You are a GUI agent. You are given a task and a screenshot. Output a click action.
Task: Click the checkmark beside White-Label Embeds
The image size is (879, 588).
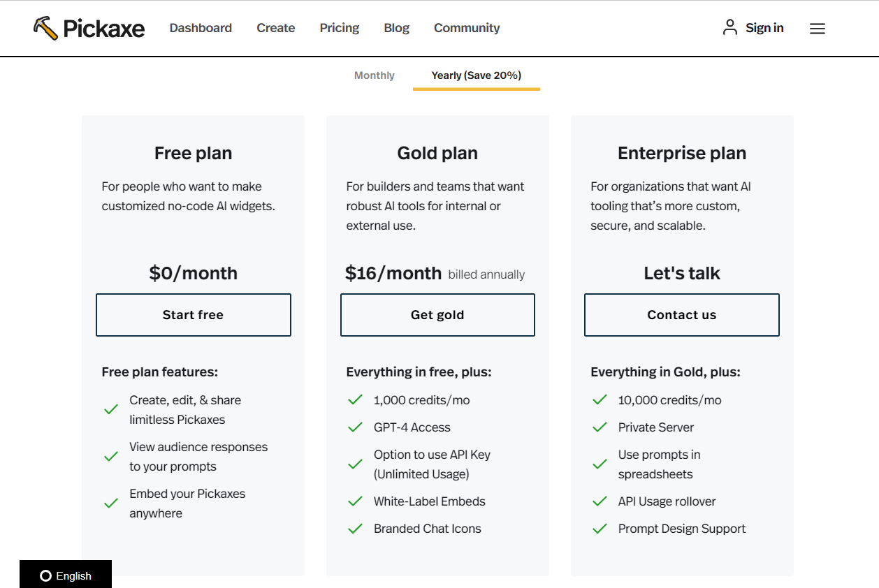355,501
